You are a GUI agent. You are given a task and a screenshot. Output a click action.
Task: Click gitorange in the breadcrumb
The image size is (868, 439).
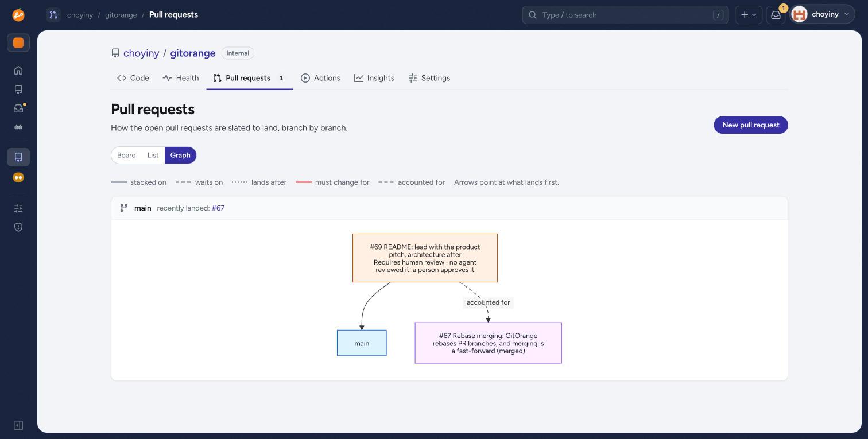tap(121, 15)
